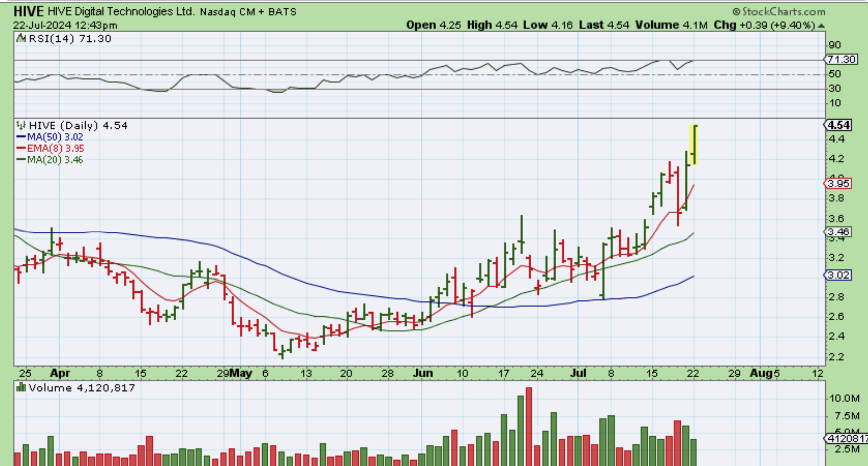
Task: Click the 71.30 RSI flag on the right axis
Action: tap(840, 59)
